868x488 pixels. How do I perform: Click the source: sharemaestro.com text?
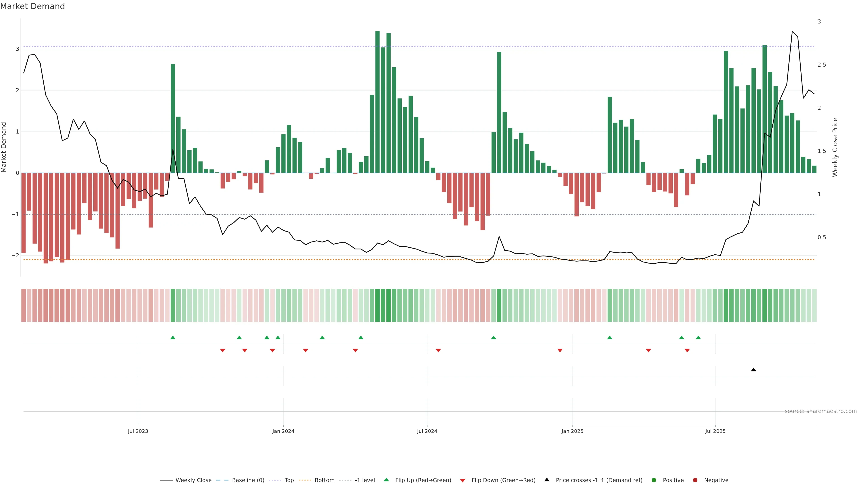pyautogui.click(x=821, y=411)
